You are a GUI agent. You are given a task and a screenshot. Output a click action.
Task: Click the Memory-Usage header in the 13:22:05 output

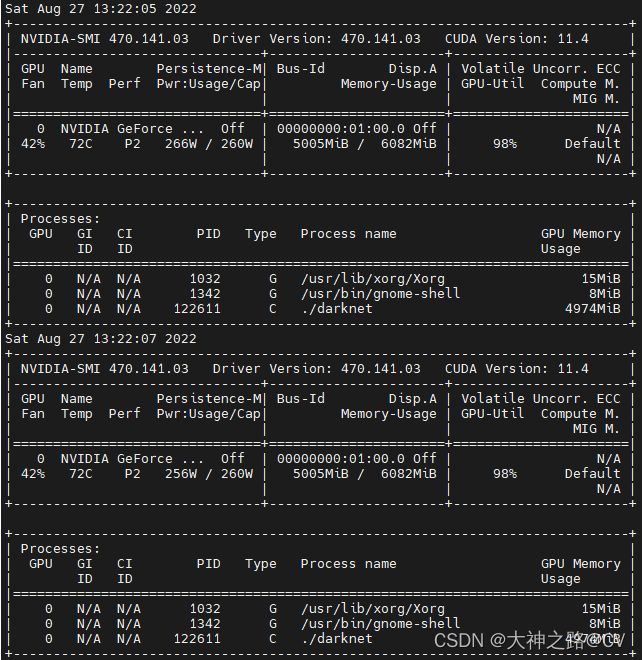389,84
